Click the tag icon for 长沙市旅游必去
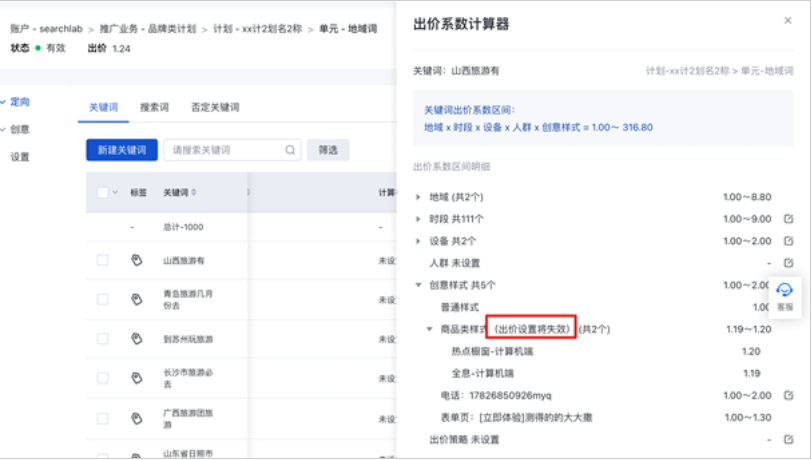This screenshot has height=460, width=812. pos(137,378)
